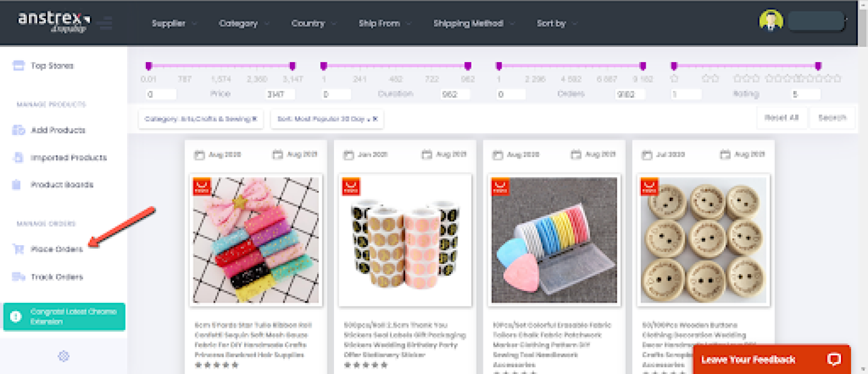Click the maximum Orders input field
The height and width of the screenshot is (374, 868).
(631, 95)
